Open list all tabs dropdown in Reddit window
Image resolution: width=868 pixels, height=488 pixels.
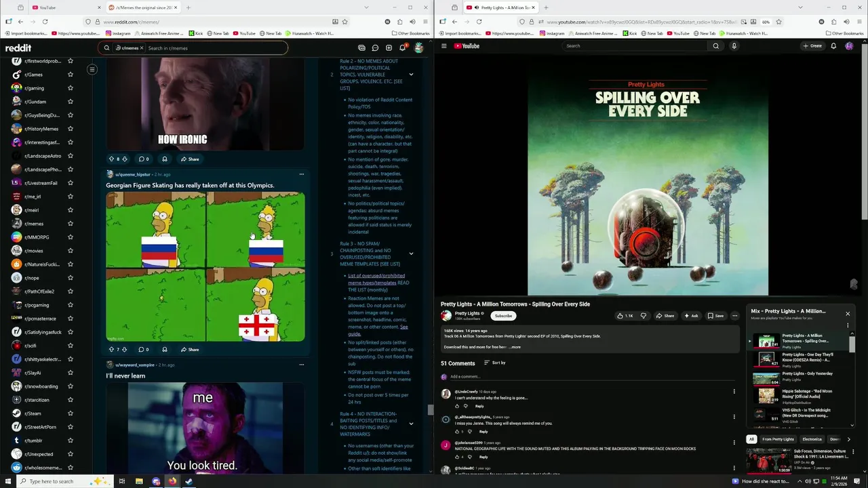pos(366,7)
